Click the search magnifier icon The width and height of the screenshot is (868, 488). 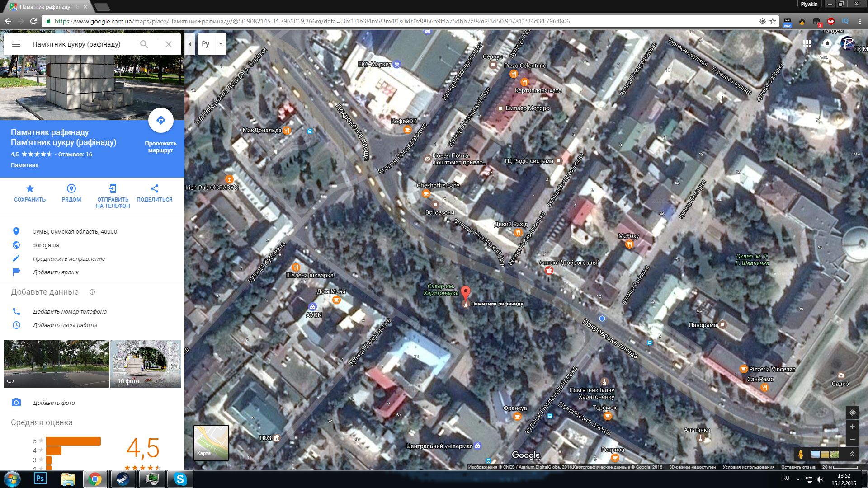(x=144, y=44)
